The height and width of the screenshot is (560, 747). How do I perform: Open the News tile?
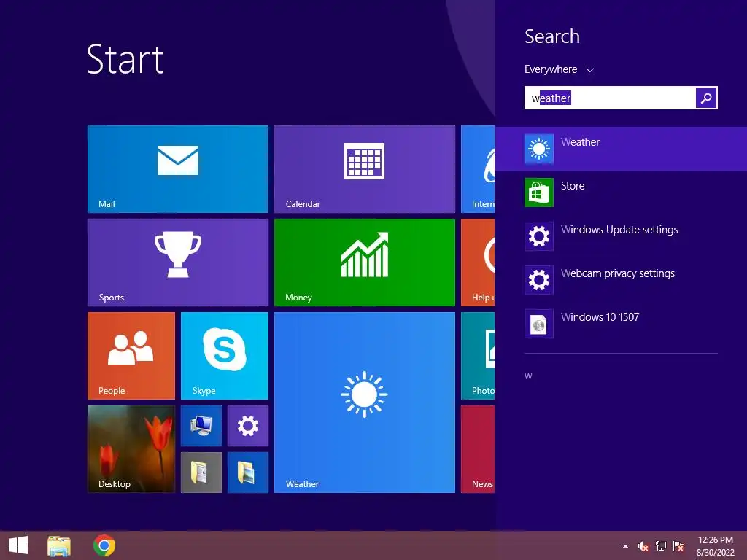pyautogui.click(x=478, y=449)
